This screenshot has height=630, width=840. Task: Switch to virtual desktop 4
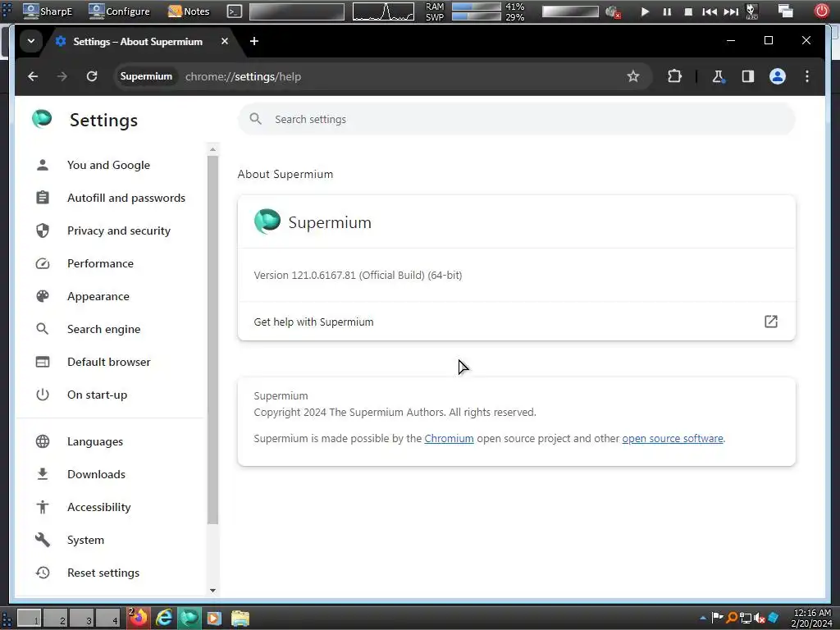[108, 619]
